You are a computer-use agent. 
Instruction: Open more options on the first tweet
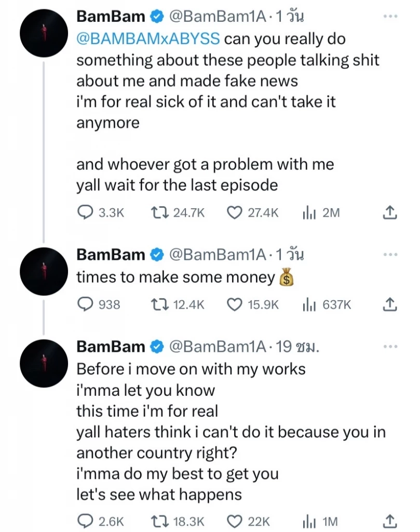coord(389,16)
